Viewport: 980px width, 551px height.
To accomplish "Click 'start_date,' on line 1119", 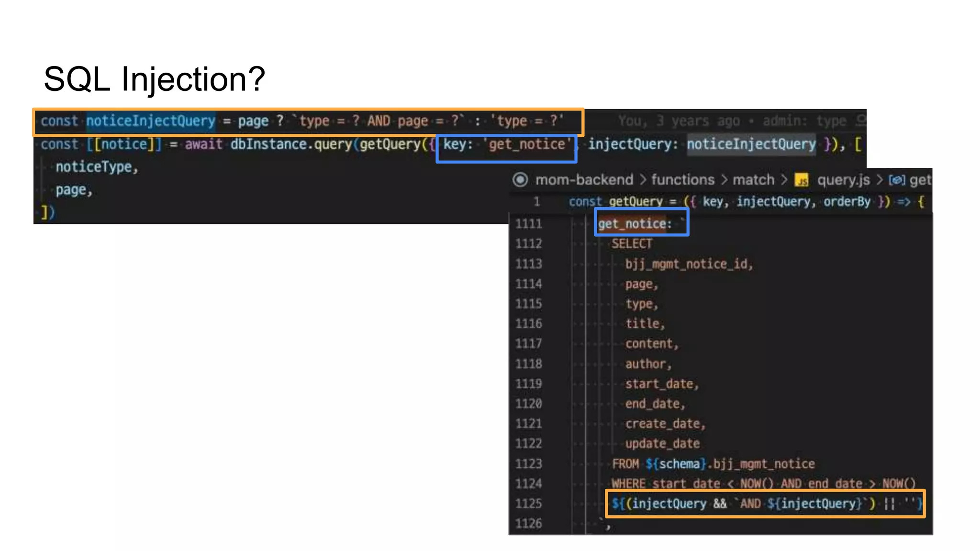I will pos(662,384).
